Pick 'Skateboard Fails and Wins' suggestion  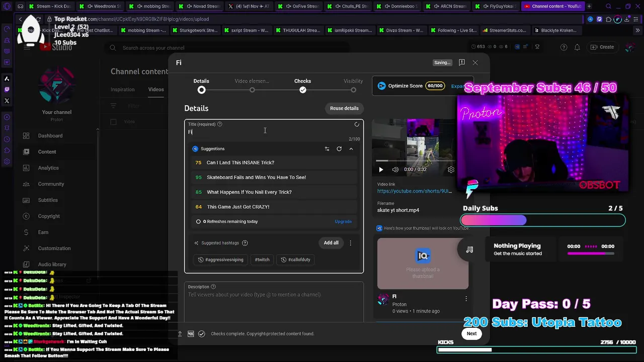click(x=274, y=177)
